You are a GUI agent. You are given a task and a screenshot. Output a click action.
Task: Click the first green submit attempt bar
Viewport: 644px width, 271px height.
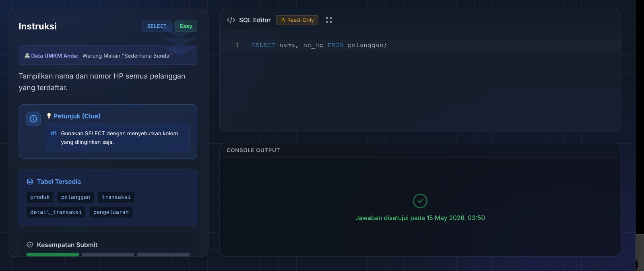(53, 254)
